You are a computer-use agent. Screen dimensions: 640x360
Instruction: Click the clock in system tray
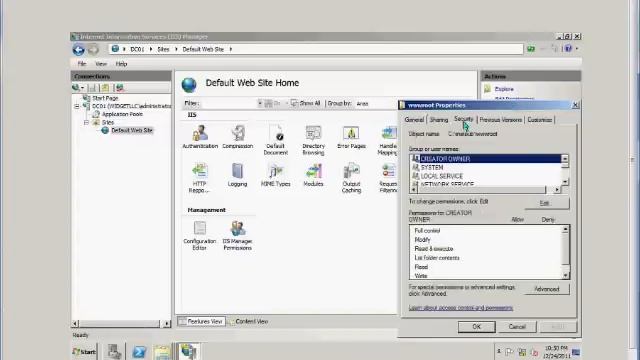pyautogui.click(x=557, y=352)
